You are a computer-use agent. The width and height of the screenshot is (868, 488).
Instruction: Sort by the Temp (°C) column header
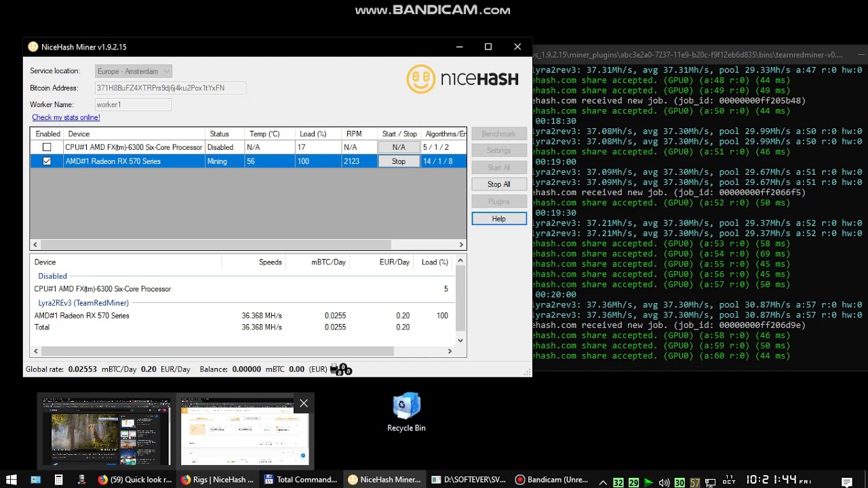[x=269, y=134]
